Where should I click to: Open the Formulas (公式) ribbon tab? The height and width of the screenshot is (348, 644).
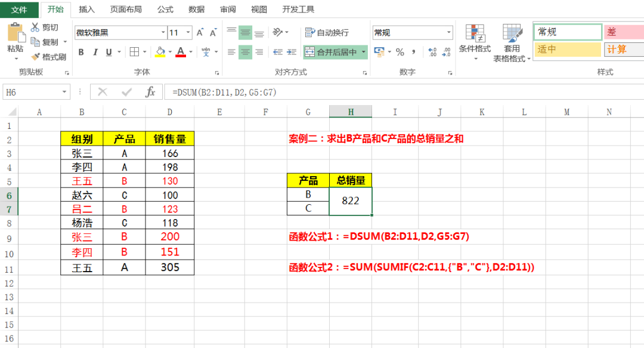165,10
